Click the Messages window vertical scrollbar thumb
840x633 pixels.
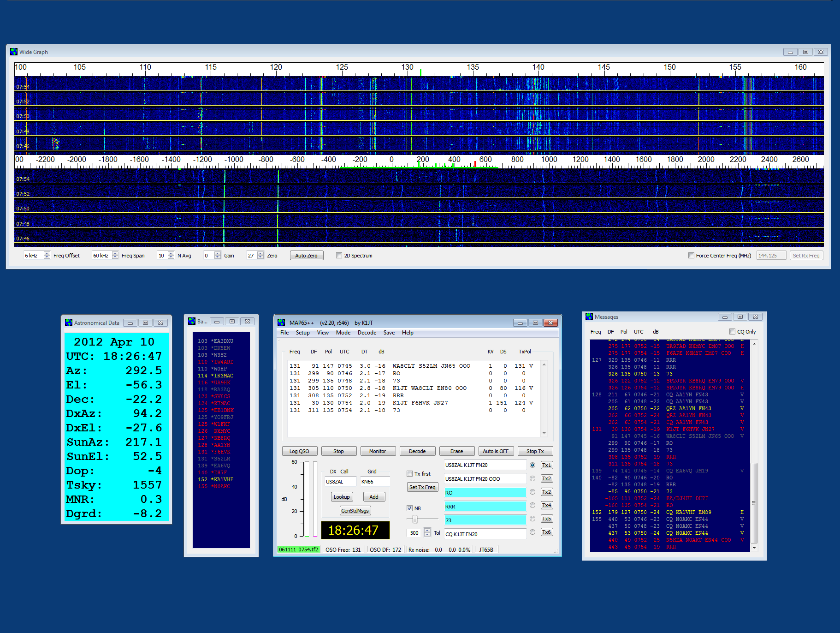click(x=754, y=503)
